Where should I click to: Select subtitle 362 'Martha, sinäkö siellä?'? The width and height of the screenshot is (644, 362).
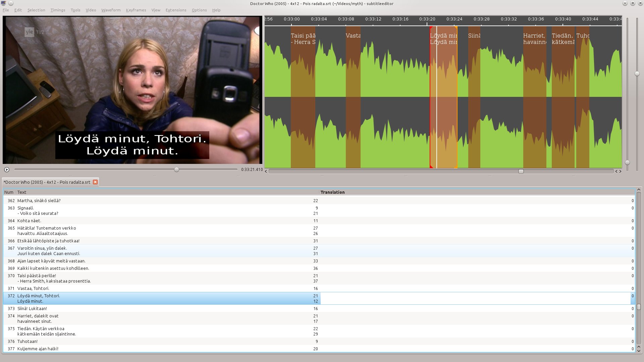tap(319, 200)
